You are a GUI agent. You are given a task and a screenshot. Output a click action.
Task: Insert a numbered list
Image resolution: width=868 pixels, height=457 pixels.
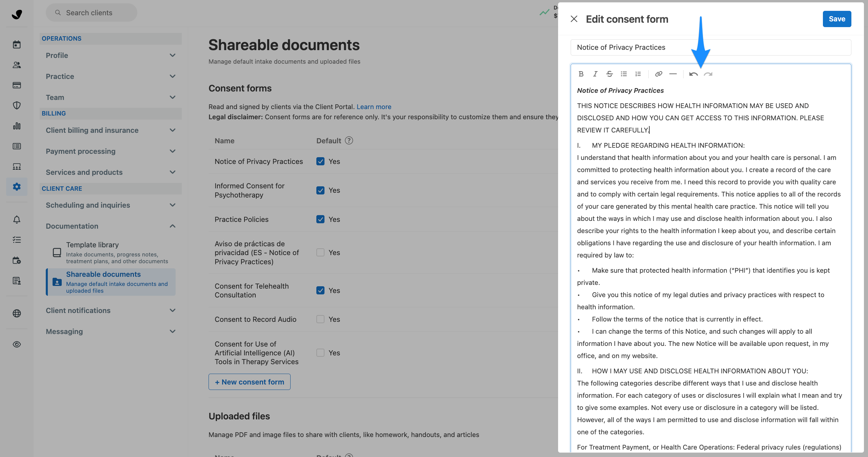638,74
